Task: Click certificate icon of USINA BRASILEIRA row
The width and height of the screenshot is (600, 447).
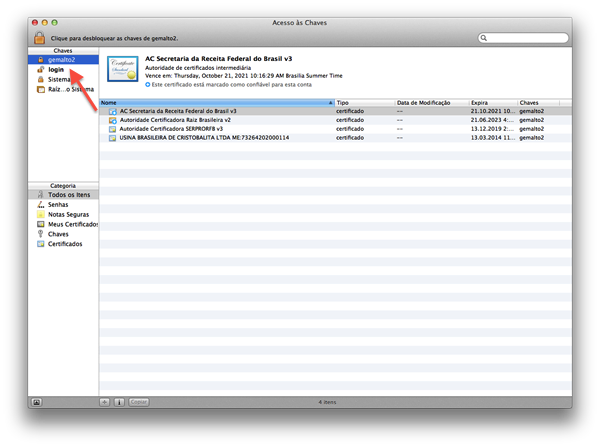Action: [x=112, y=138]
